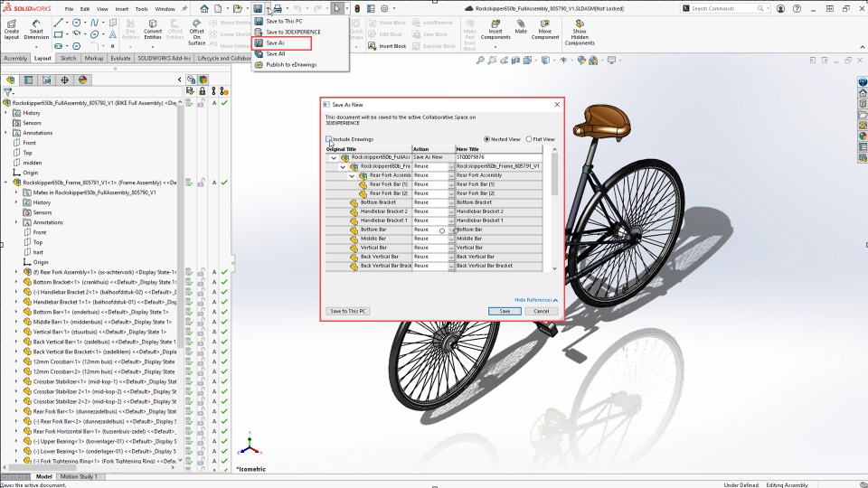This screenshot has width=868, height=488.
Task: Close the Save As New dialog
Action: coord(557,104)
